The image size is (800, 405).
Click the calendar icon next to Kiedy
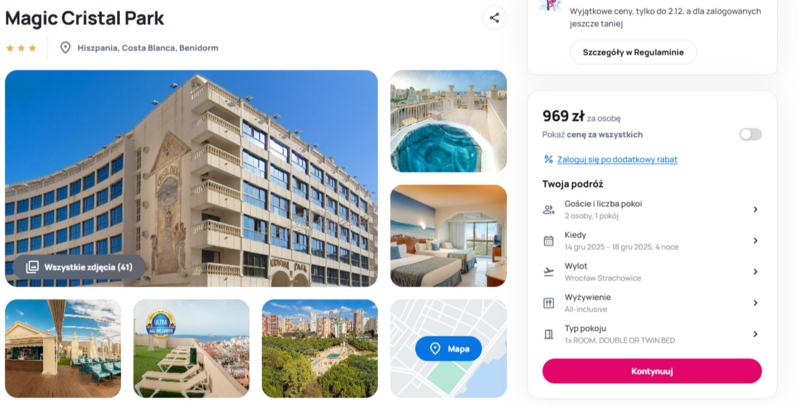point(548,241)
